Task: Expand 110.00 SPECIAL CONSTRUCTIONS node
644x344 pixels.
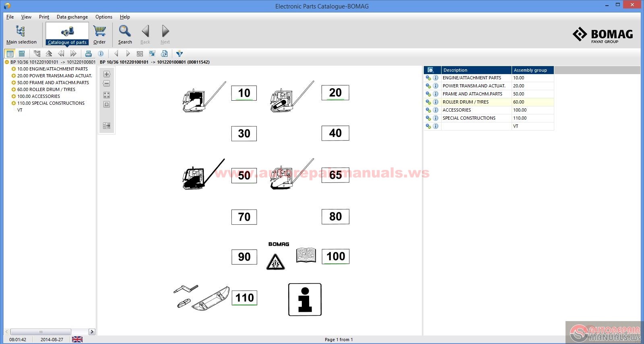Action: [14, 103]
